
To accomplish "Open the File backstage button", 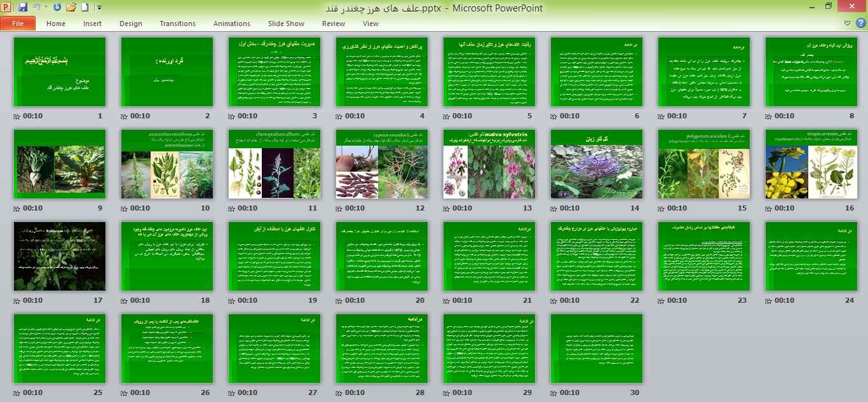I will pyautogui.click(x=18, y=24).
